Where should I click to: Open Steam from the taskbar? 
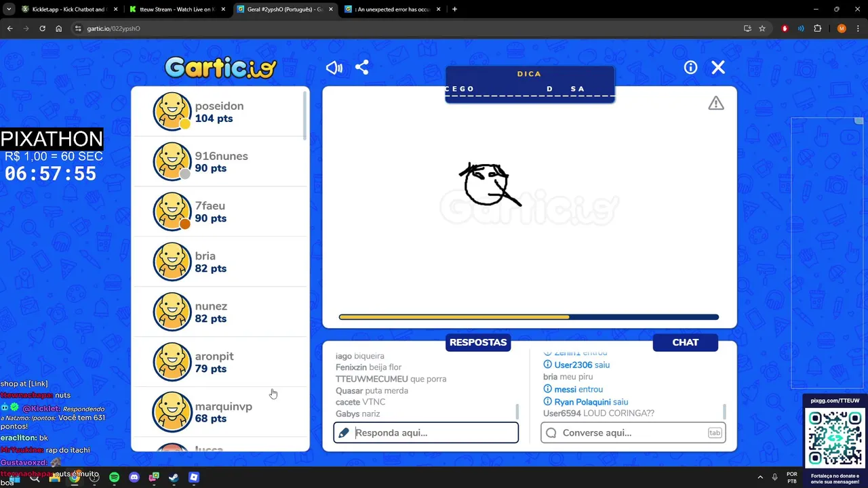click(174, 477)
